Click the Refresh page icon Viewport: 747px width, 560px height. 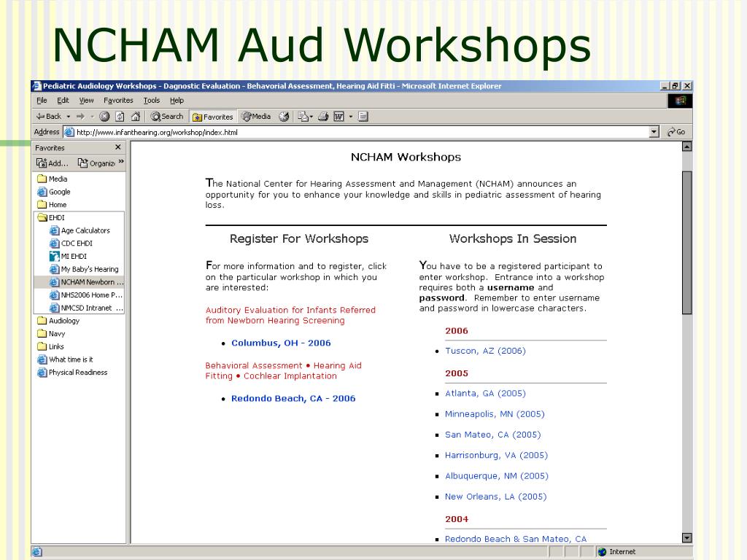[120, 116]
